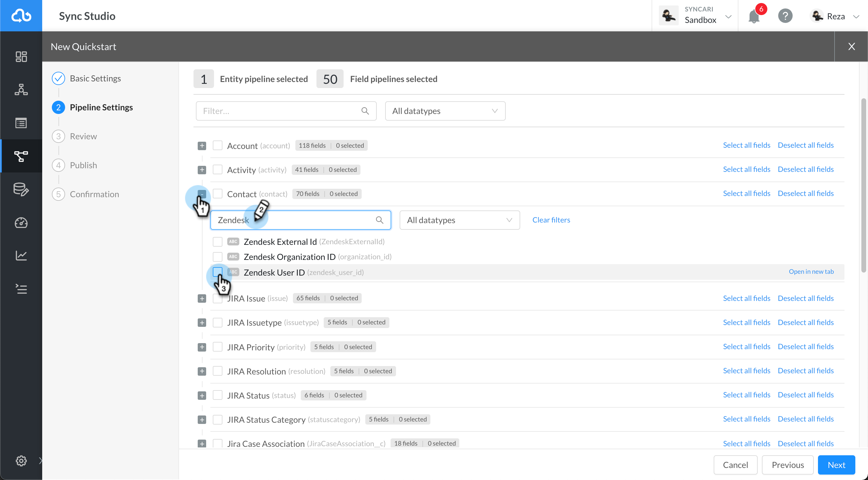Check the Zendesk User ID field checkbox

217,272
